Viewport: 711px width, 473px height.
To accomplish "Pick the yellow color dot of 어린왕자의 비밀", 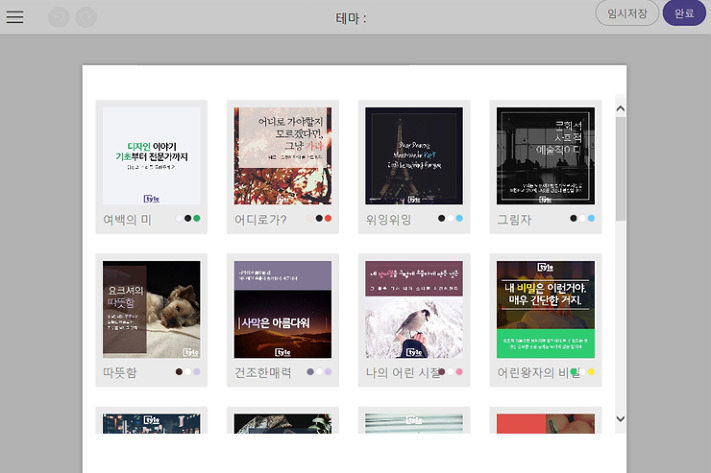I will [591, 371].
